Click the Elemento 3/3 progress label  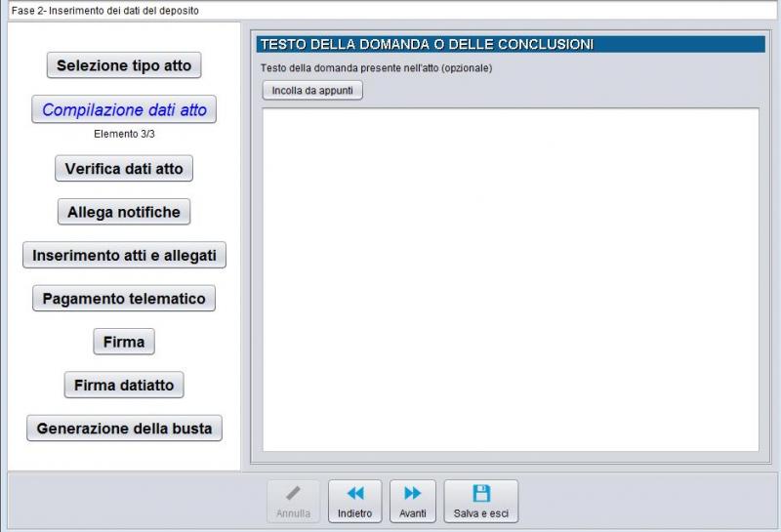124,135
